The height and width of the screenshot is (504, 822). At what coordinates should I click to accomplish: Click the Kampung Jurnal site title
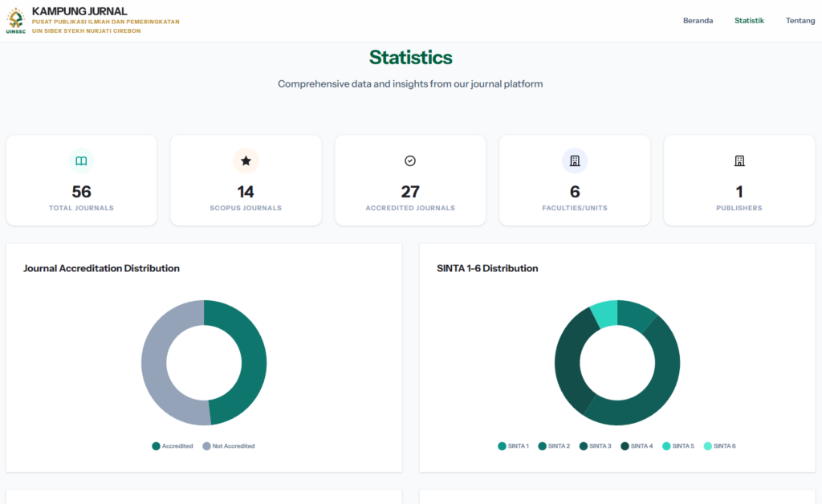79,11
